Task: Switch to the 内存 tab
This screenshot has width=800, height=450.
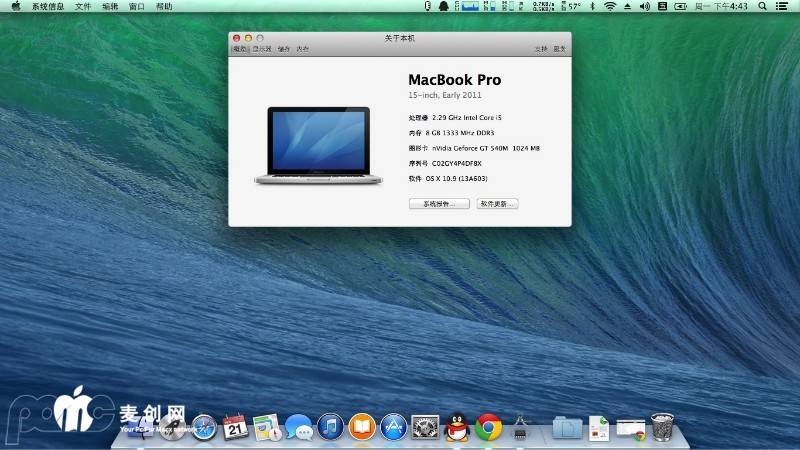Action: [303, 49]
